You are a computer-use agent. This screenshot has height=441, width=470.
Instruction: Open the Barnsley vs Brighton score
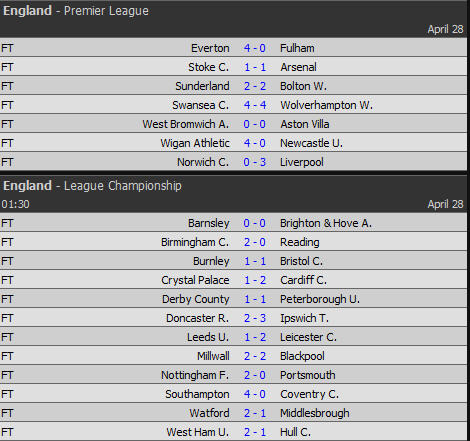[x=255, y=223]
